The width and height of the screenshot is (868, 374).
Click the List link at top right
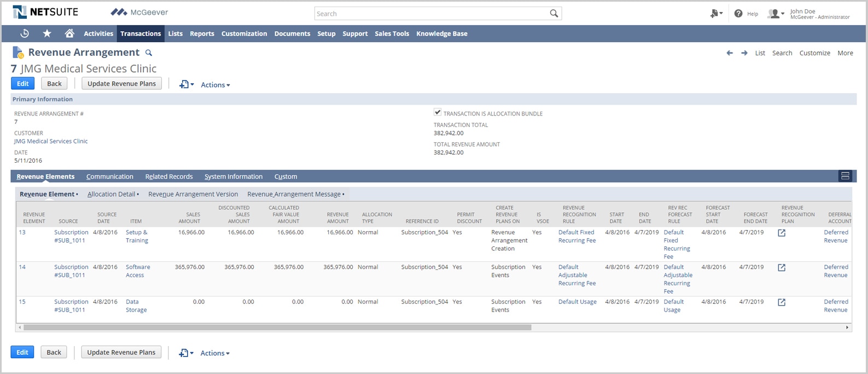[760, 53]
